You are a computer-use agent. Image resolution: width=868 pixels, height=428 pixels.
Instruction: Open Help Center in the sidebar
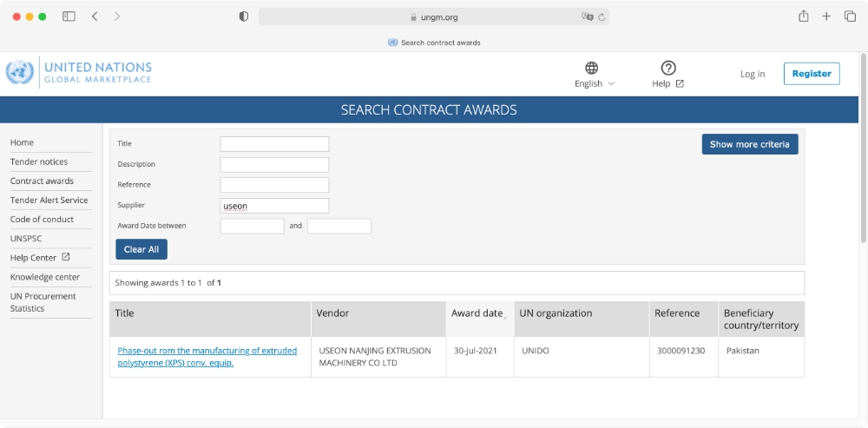(x=33, y=258)
